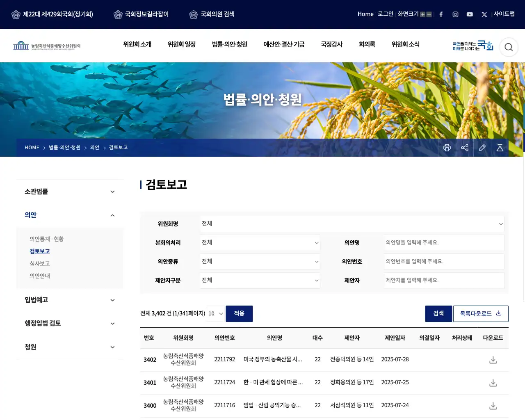Open the 예산안·결산·기금 menu
The image size is (525, 420).
tap(284, 44)
